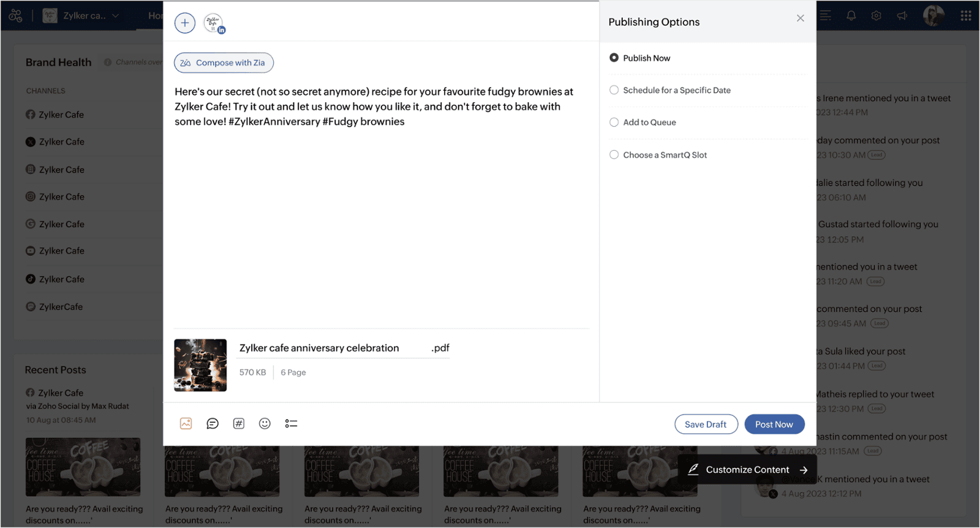Click the lines icon in top bar
Screen dimensions: 980x528
826,16
